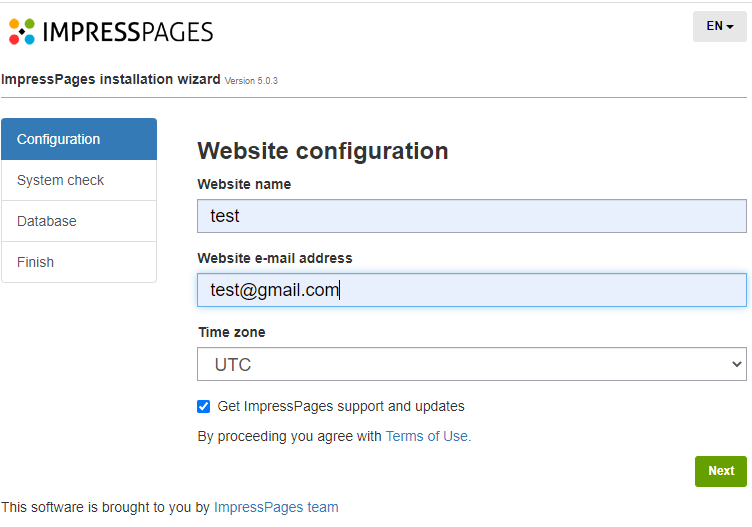Image resolution: width=752 pixels, height=527 pixels.
Task: Open the Terms of Use link
Action: pos(428,436)
